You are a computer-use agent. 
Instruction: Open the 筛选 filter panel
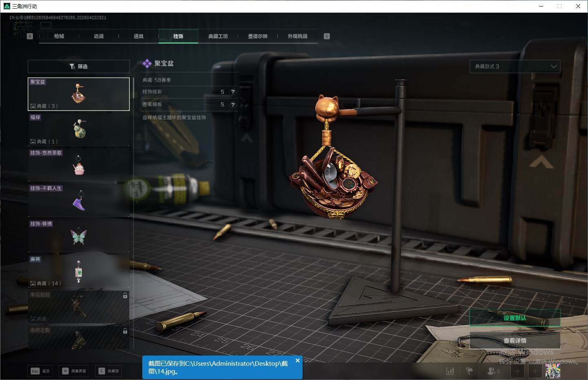(x=79, y=66)
